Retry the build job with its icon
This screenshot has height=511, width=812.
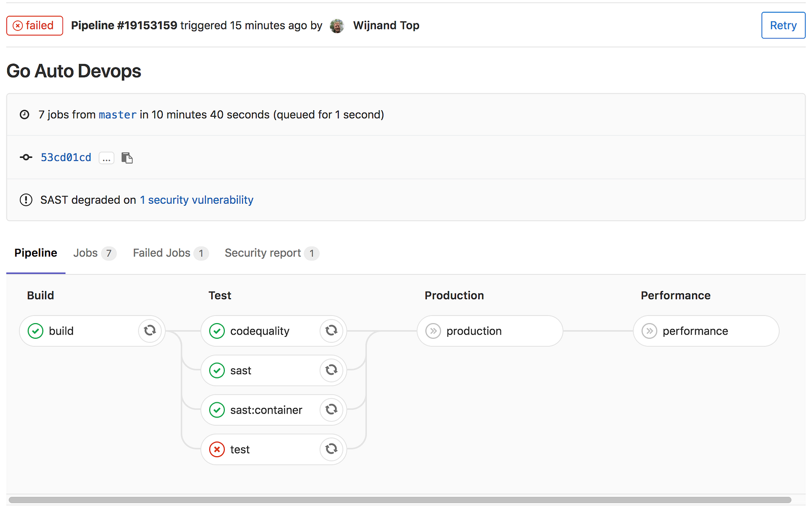[x=150, y=331]
